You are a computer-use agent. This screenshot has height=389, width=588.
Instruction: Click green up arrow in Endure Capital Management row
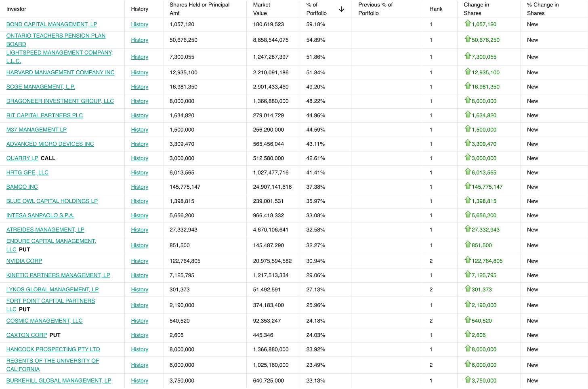click(x=468, y=245)
